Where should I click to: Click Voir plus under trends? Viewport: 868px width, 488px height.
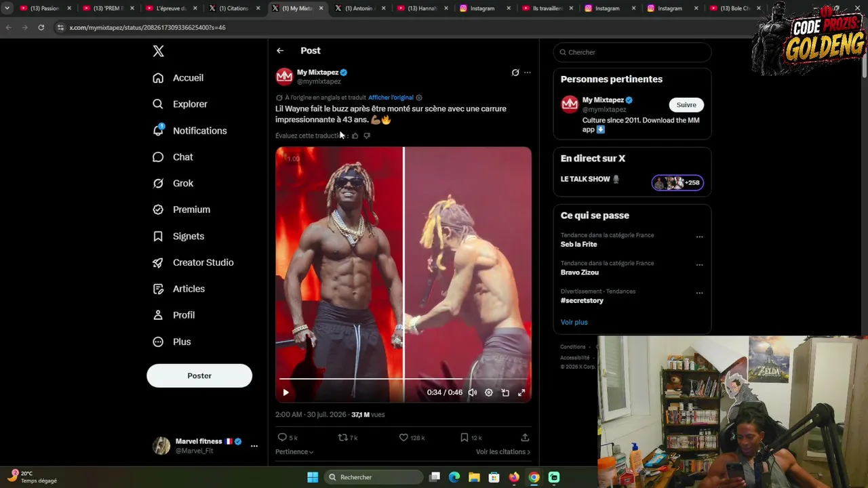click(x=574, y=323)
